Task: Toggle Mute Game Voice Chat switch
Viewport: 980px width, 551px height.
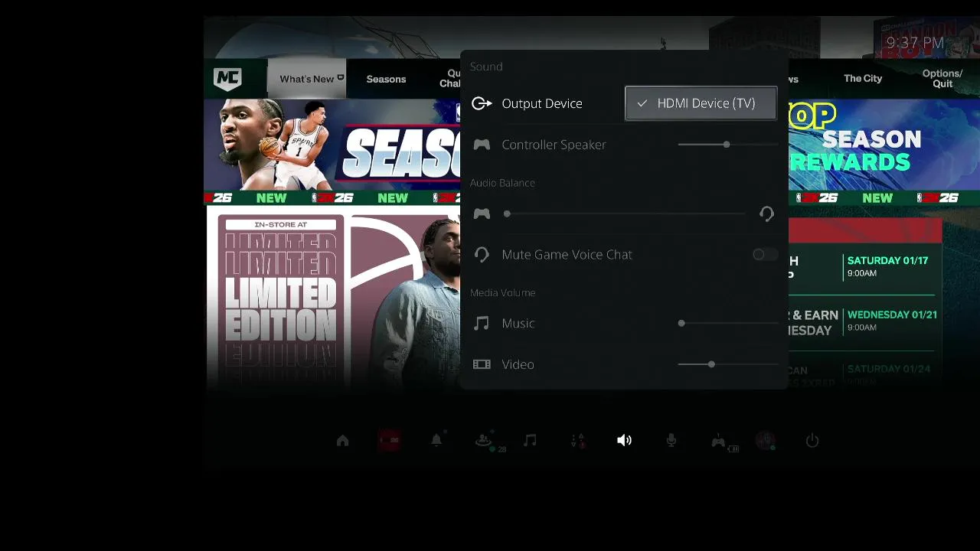Action: [764, 255]
